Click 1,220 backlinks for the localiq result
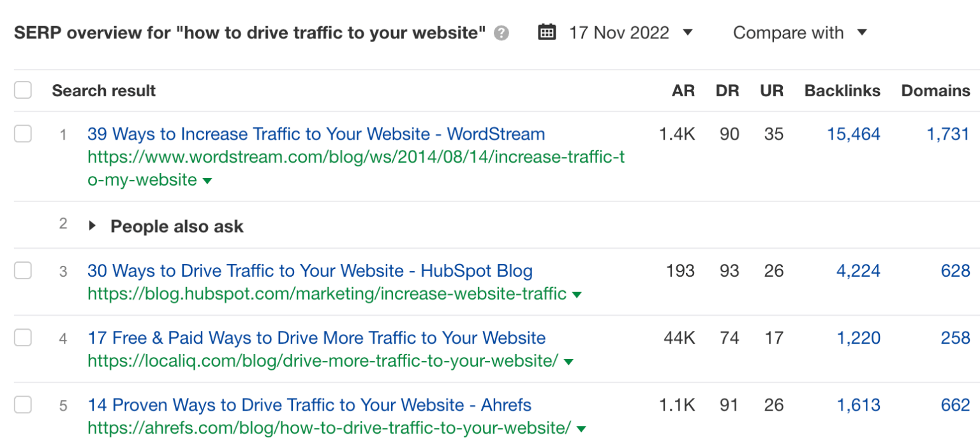The image size is (980, 447). pyautogui.click(x=859, y=338)
